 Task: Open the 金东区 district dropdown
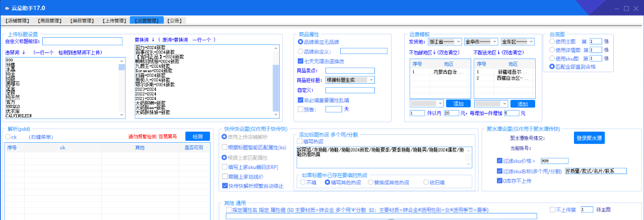pos(531,41)
